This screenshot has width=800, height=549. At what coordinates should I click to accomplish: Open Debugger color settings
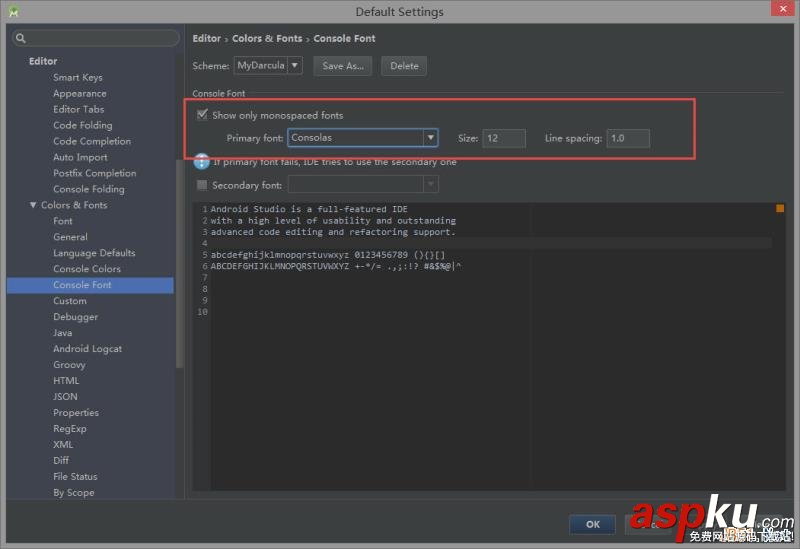76,317
